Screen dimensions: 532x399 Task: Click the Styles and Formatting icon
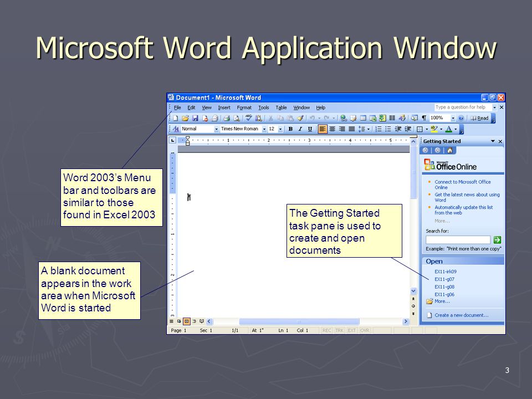point(176,129)
